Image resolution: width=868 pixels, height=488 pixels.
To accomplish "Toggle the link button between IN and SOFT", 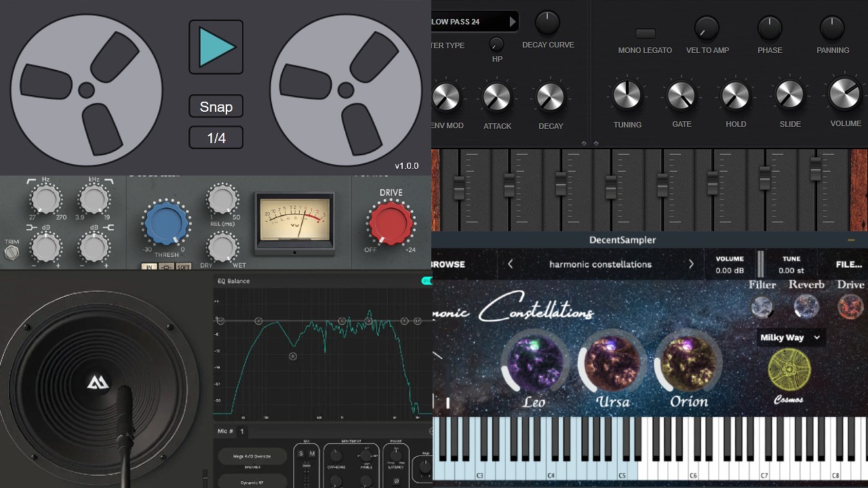I will (x=165, y=267).
